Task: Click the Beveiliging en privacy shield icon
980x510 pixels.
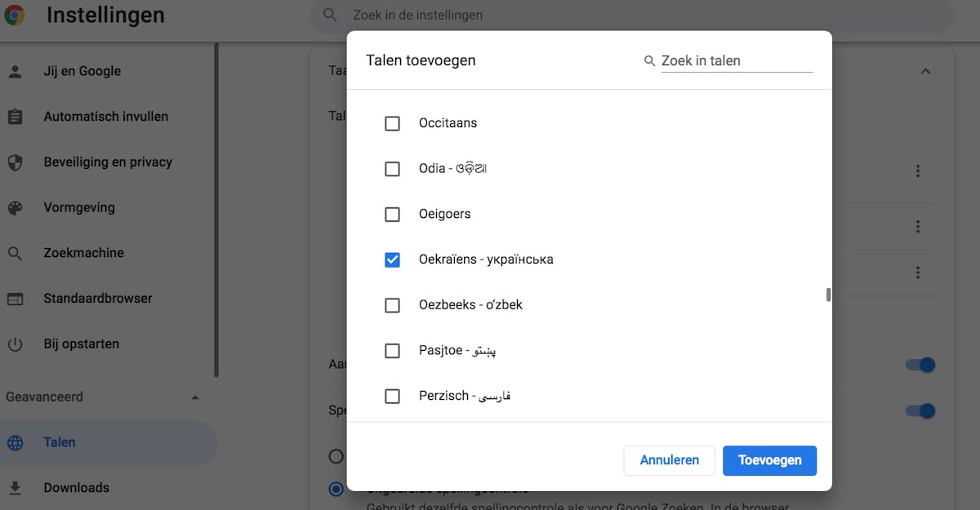Action: point(15,162)
